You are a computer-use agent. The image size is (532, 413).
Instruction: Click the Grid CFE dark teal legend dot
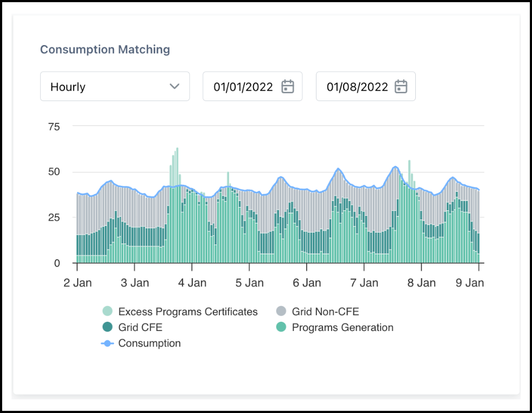tap(107, 327)
